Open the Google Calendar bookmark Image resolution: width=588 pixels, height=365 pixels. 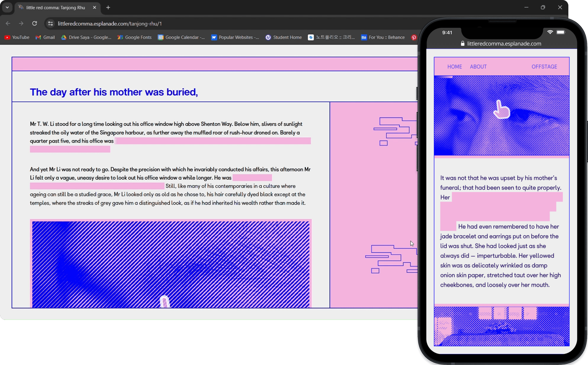(181, 37)
